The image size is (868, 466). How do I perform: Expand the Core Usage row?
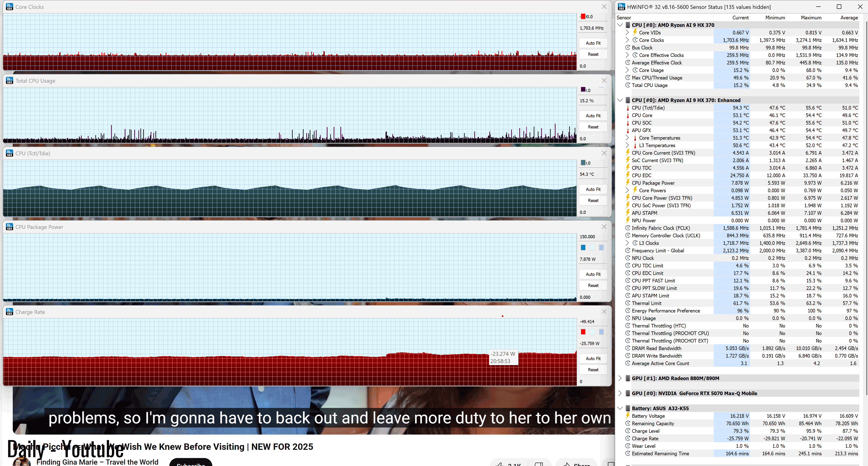tap(627, 70)
